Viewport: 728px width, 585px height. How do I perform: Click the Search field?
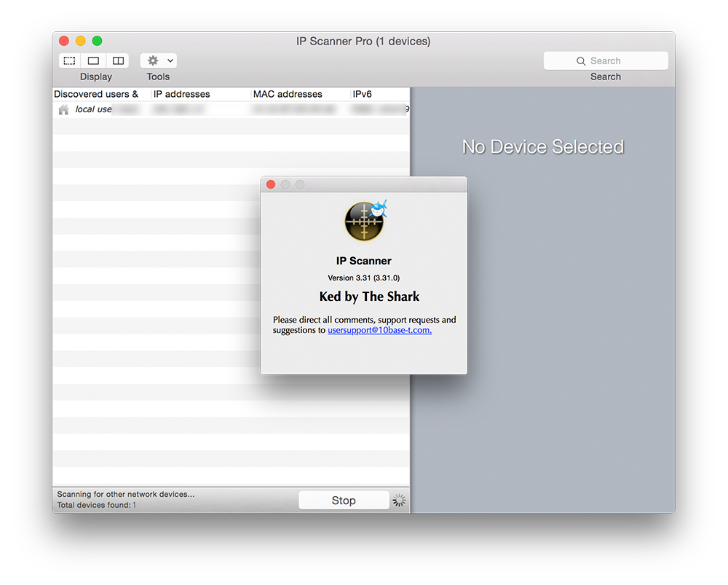click(x=606, y=61)
